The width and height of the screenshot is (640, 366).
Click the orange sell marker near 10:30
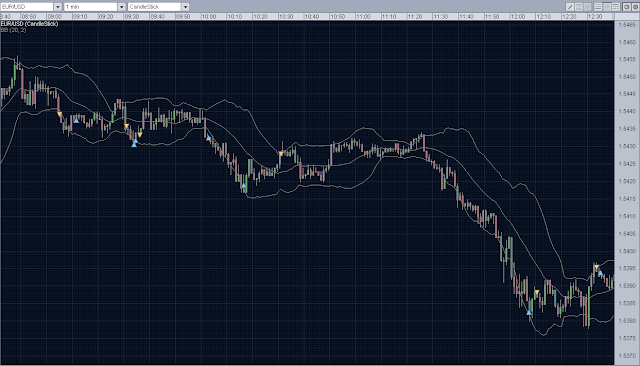pos(281,154)
